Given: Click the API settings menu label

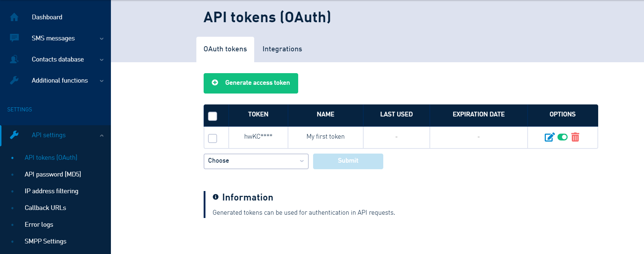Looking at the screenshot, I should coord(49,135).
